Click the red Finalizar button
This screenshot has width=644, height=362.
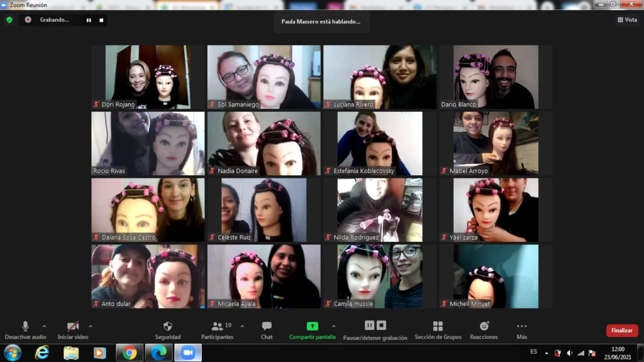tap(621, 331)
